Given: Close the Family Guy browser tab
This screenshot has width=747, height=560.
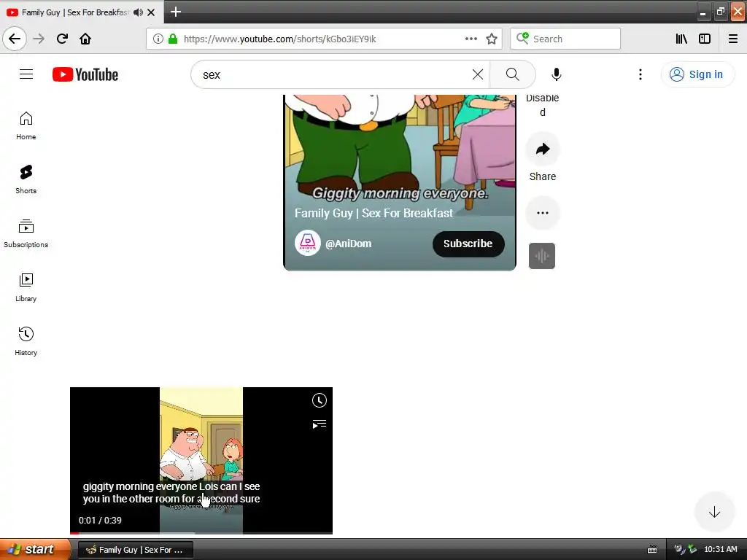Looking at the screenshot, I should pos(151,12).
